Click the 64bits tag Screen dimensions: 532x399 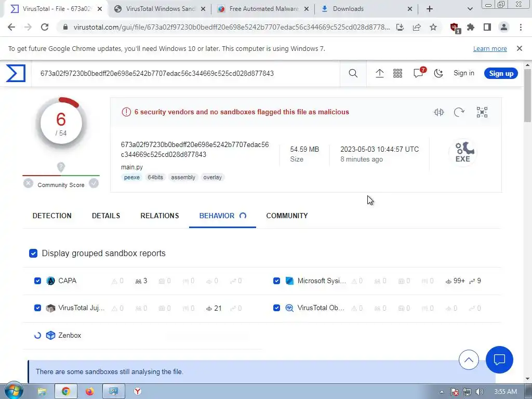coord(155,178)
